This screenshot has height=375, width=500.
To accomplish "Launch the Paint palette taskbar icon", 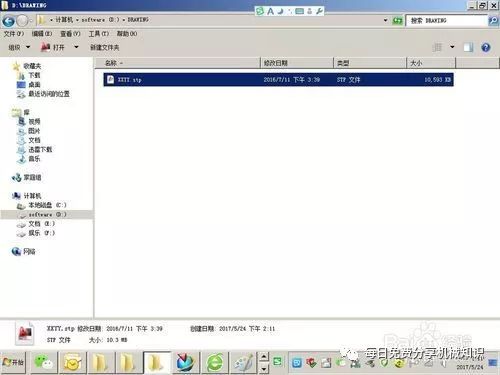I will tap(243, 362).
